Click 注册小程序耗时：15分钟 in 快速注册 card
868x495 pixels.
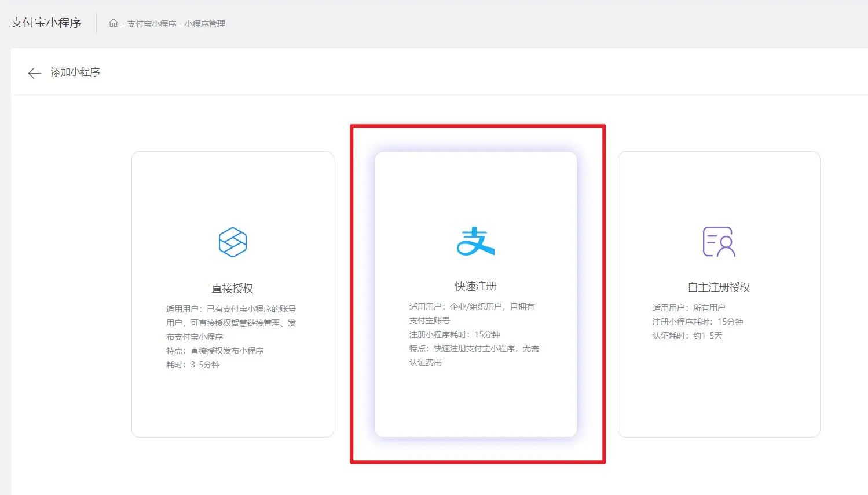pos(455,334)
